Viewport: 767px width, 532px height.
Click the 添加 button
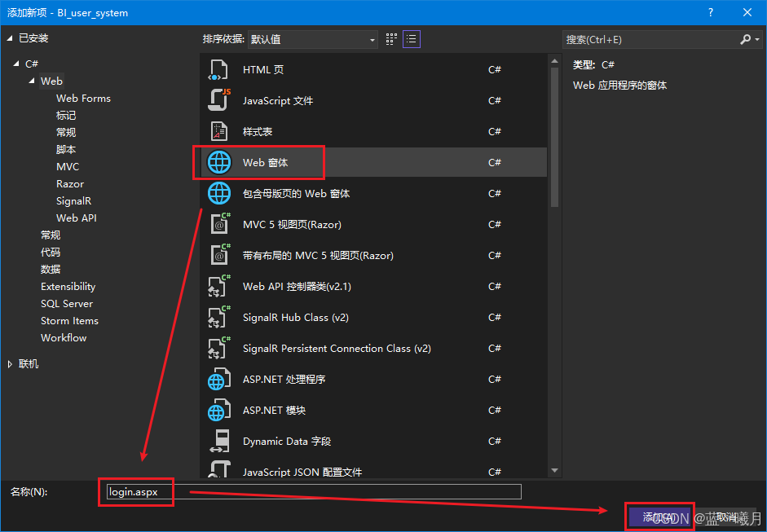point(659,517)
